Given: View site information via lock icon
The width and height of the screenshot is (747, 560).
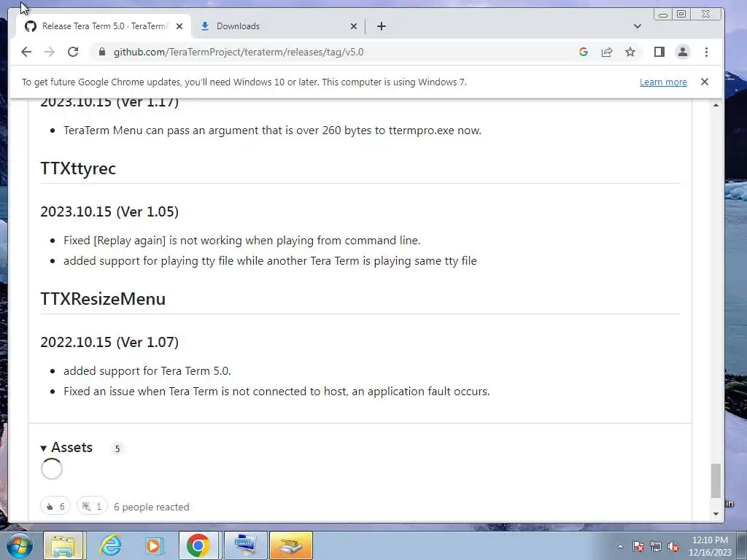Looking at the screenshot, I should point(101,52).
